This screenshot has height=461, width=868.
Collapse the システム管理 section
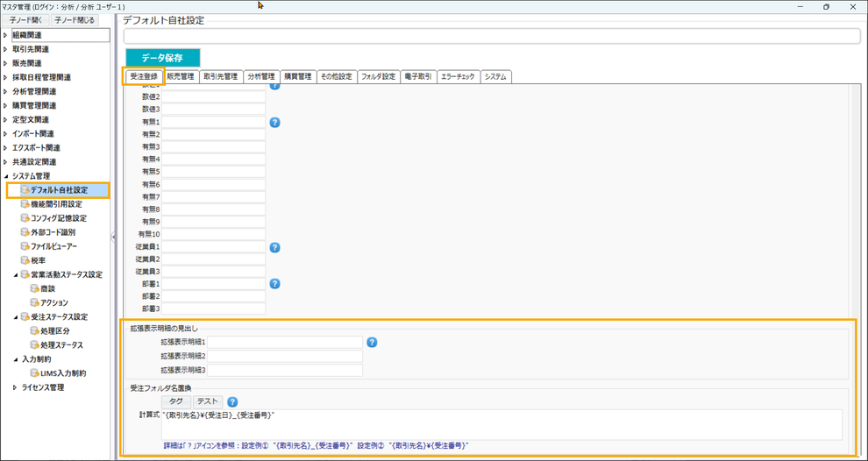[5, 176]
